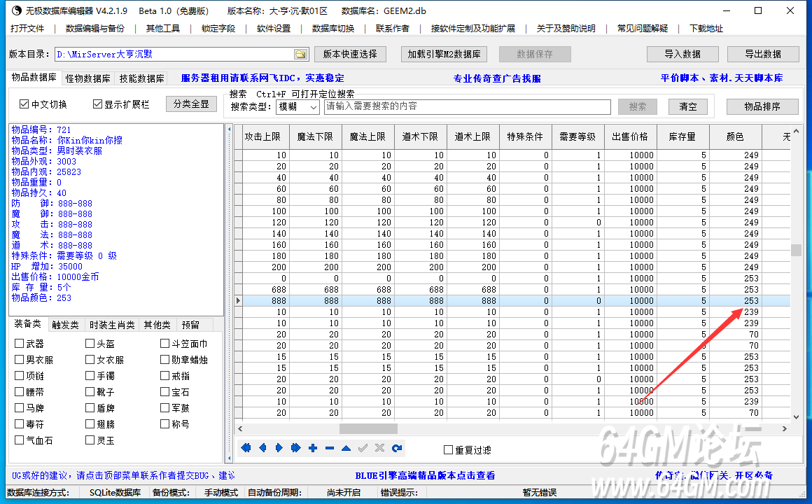The image size is (812, 504).
Task: Browse folder icon in version directory field
Action: [300, 55]
